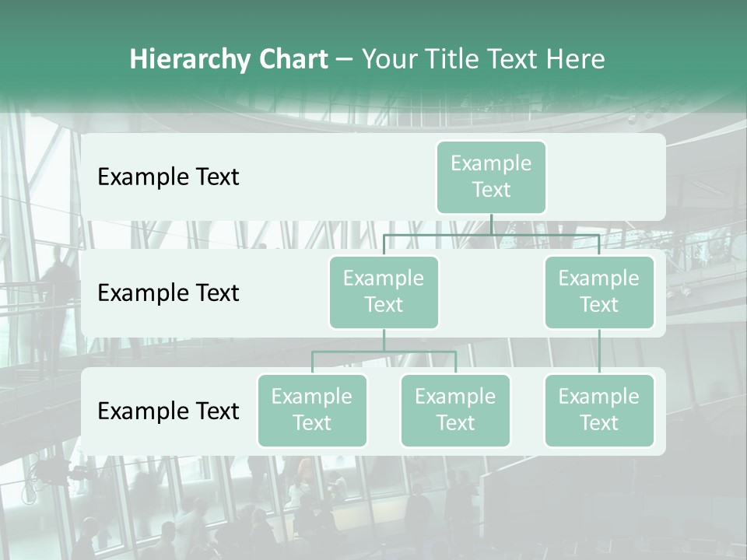Click the green header banner left of the title
This screenshot has width=747, height=560.
point(62,59)
